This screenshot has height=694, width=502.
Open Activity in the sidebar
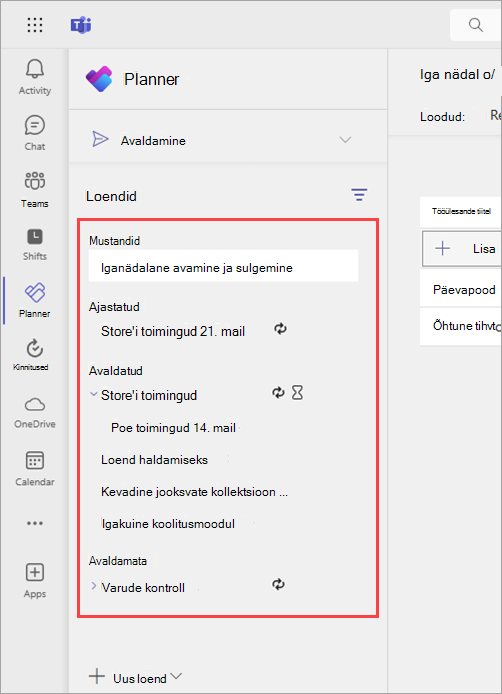click(x=35, y=77)
